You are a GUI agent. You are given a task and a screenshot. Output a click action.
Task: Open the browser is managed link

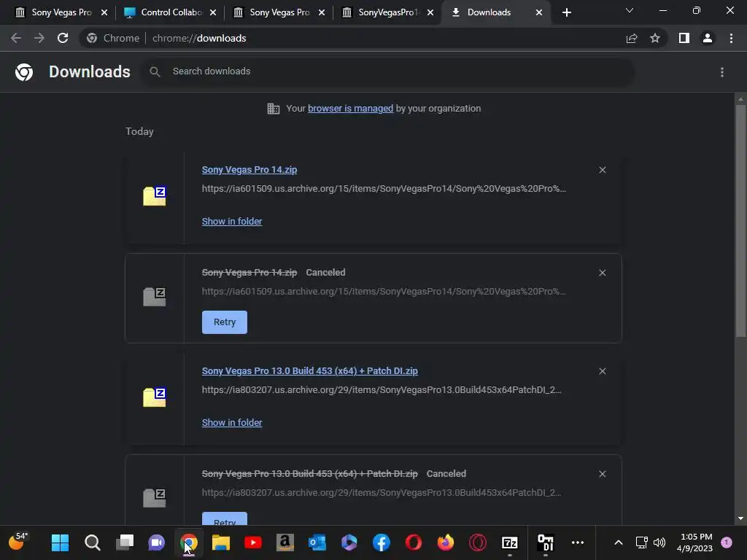click(x=351, y=109)
